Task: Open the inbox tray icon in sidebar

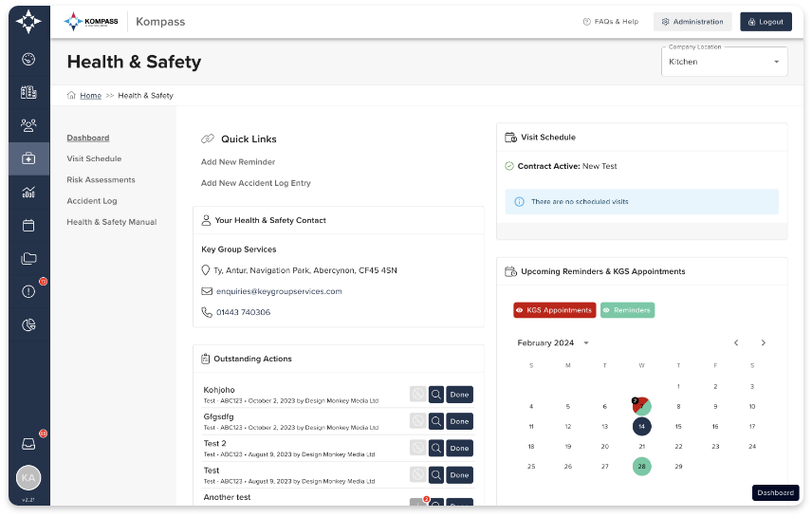Action: [28, 443]
